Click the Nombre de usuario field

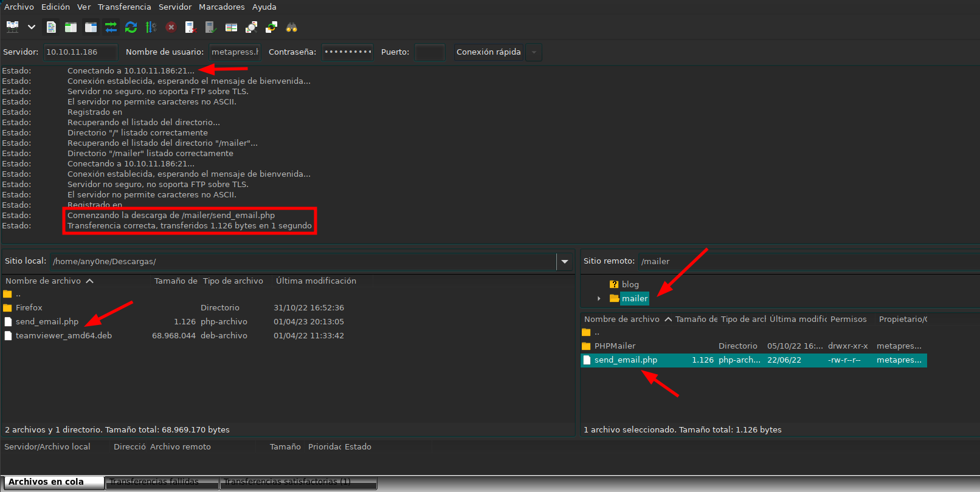click(235, 52)
